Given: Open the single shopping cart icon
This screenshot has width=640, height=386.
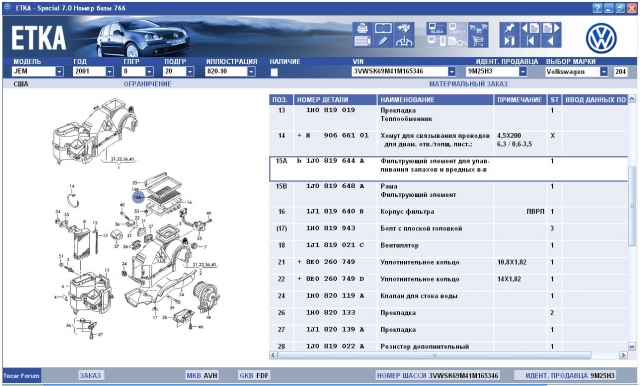Looking at the screenshot, I should click(x=478, y=41).
